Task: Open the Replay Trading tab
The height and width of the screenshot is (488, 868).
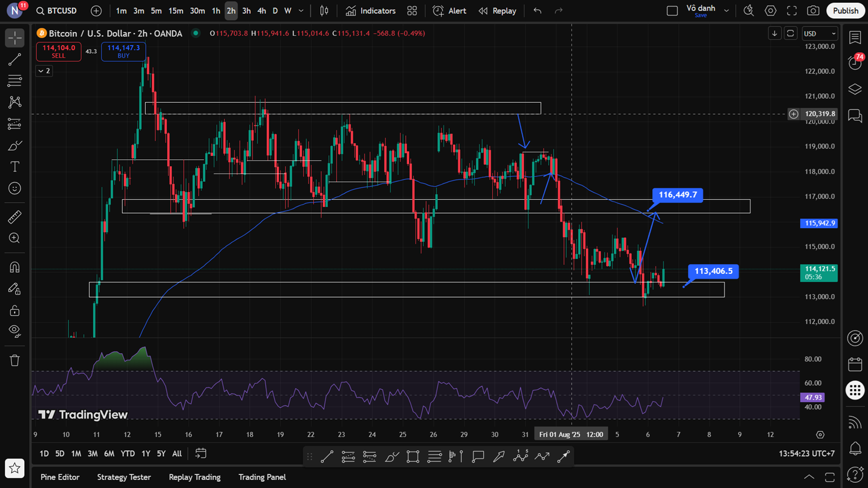Action: tap(194, 477)
